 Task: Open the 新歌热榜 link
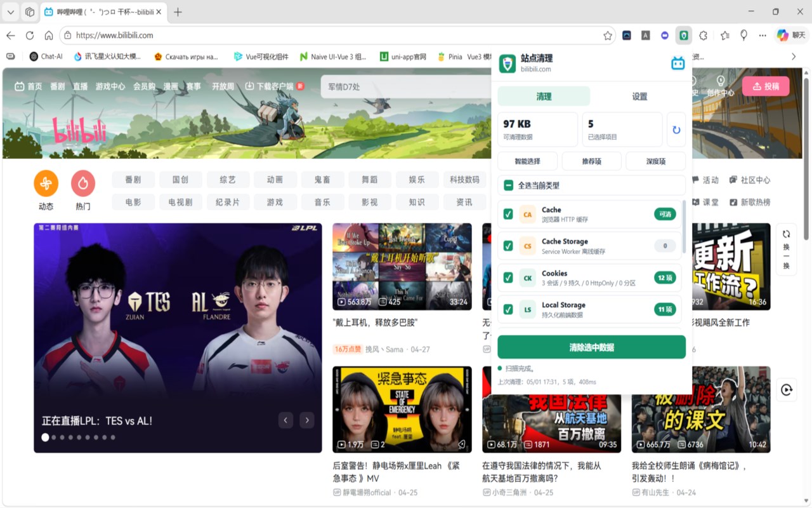coord(750,202)
